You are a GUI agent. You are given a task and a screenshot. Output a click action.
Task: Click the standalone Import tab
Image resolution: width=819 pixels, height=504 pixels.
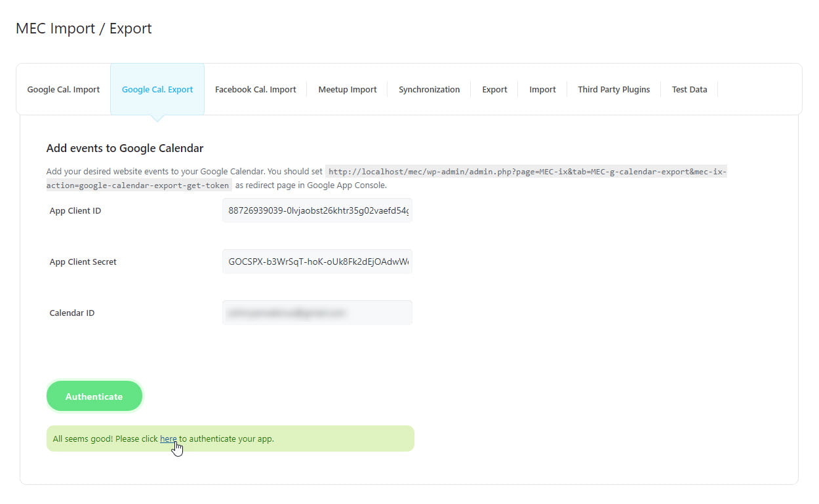click(542, 90)
